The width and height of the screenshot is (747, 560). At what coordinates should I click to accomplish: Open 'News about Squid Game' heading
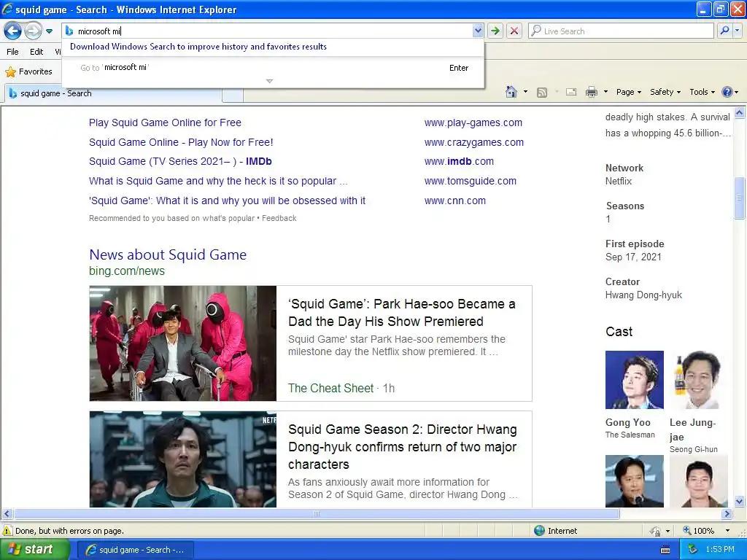click(168, 254)
